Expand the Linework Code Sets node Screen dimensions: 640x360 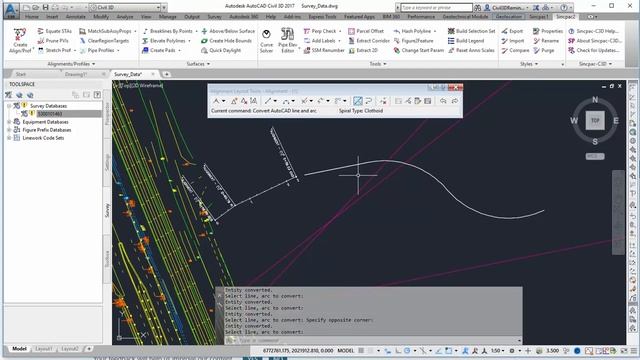pos(9,138)
